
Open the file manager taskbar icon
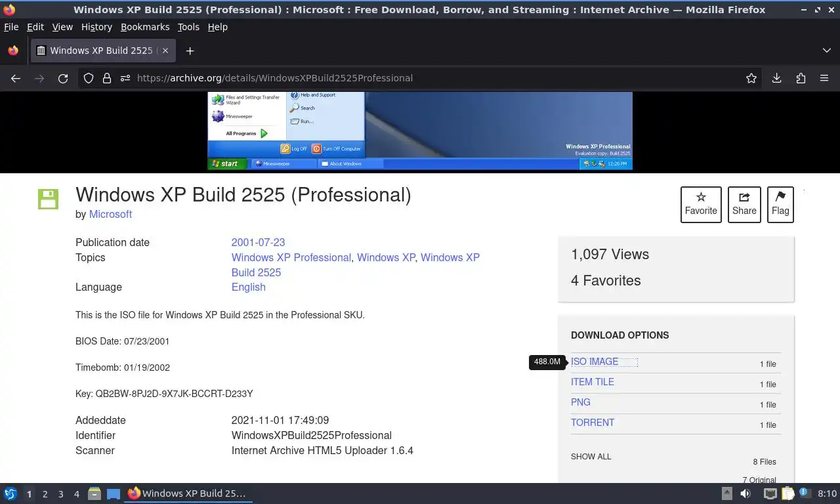click(94, 493)
